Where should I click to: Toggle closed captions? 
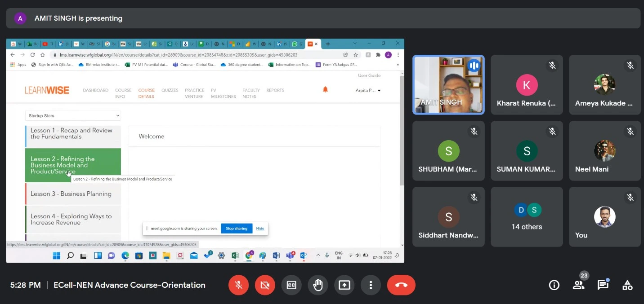[x=291, y=285]
